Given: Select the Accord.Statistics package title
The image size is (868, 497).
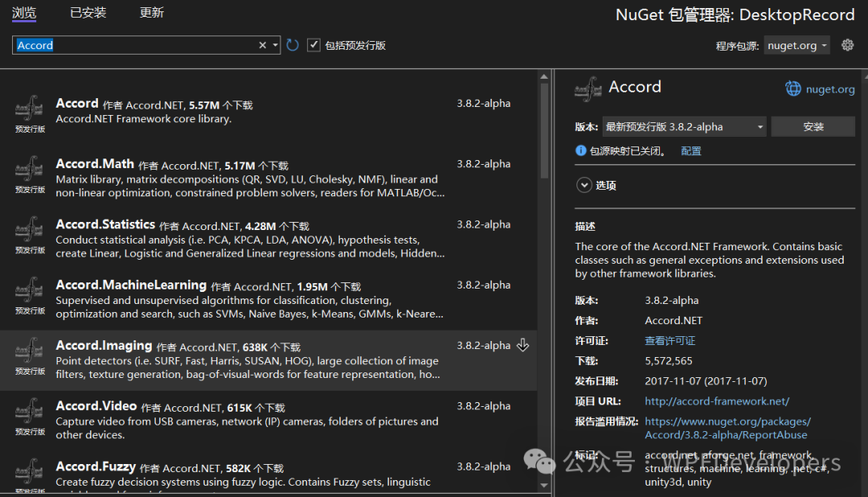Looking at the screenshot, I should (105, 224).
